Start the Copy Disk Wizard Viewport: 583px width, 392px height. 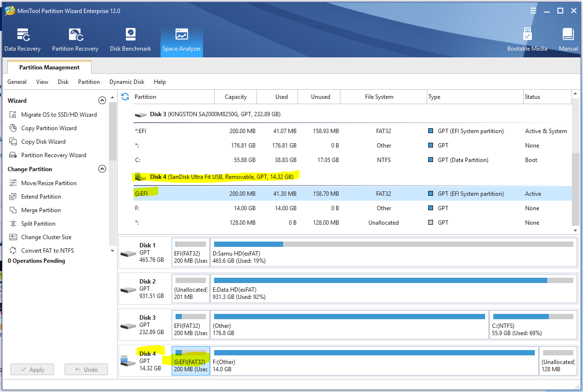pyautogui.click(x=37, y=142)
